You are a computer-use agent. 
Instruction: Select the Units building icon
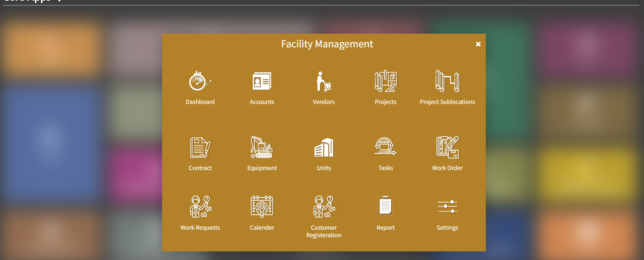pyautogui.click(x=323, y=148)
